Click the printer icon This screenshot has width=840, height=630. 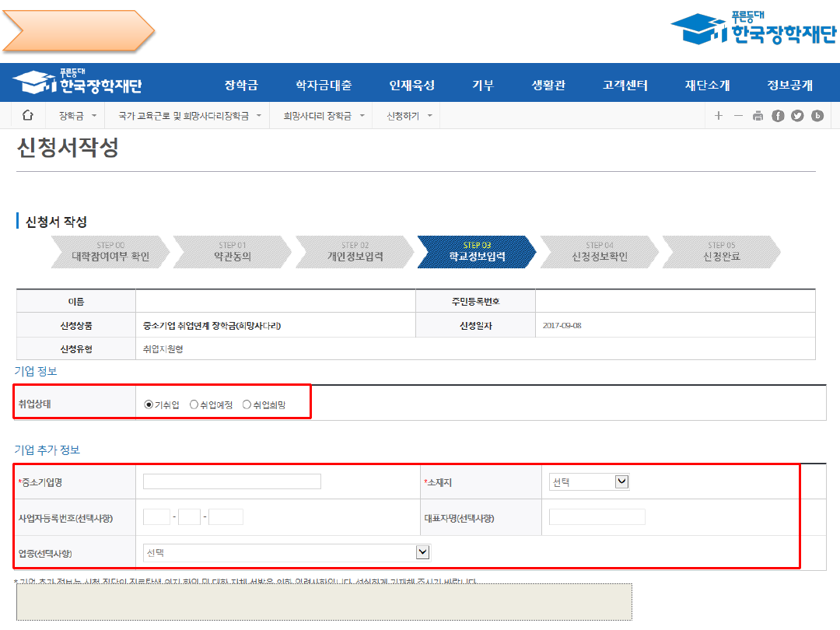click(758, 116)
